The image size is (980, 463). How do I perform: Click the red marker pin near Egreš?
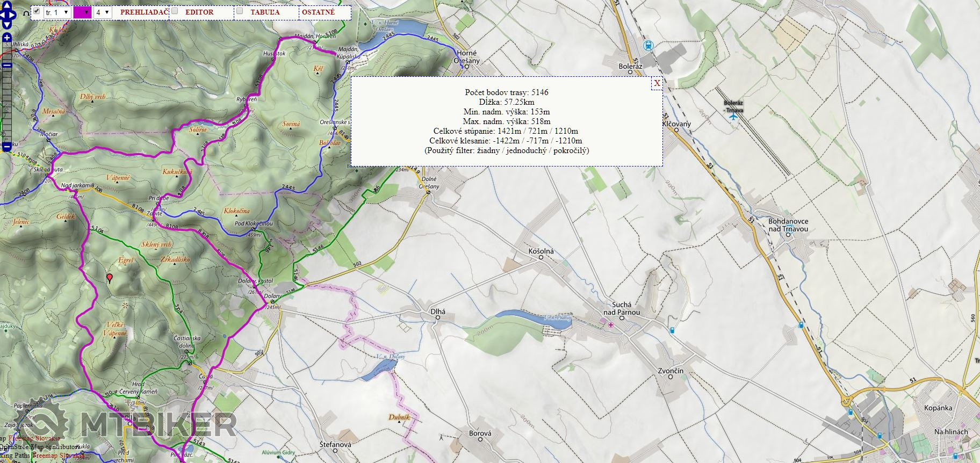110,278
